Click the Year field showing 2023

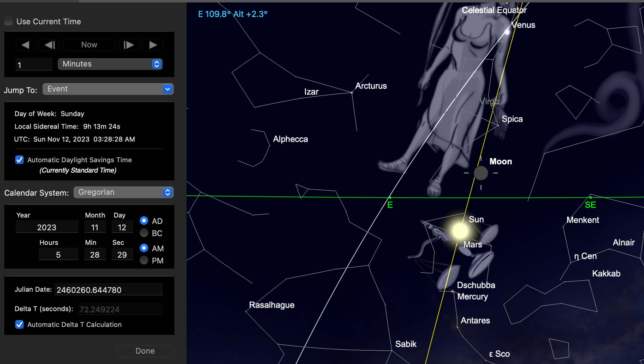tap(47, 227)
